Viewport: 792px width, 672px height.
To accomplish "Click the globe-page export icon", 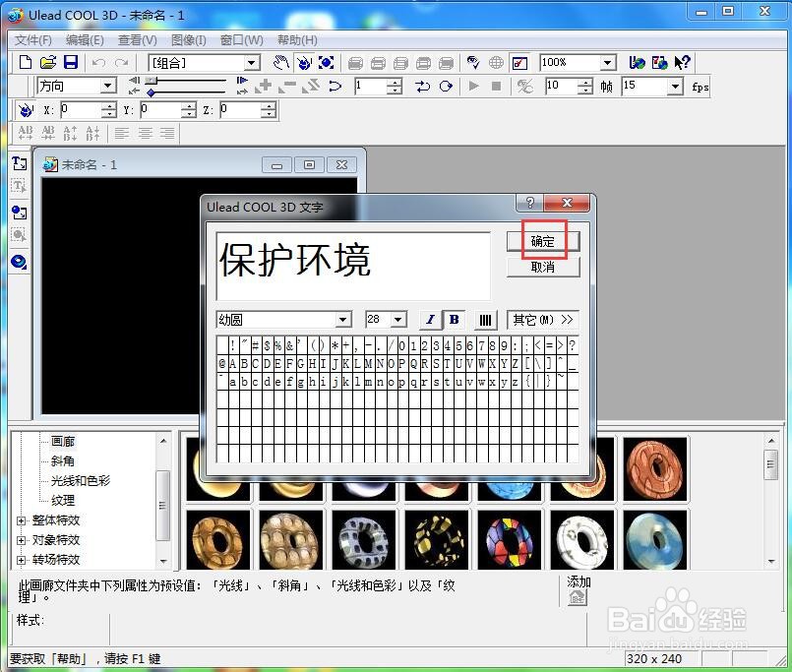I will tap(659, 63).
